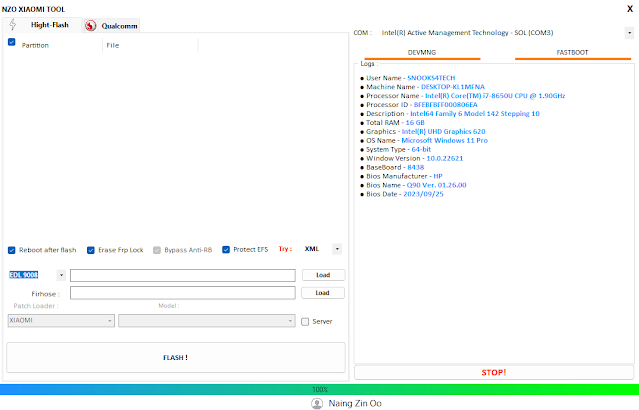The image size is (639, 410).
Task: Click the Naing Zin Oo author name
Action: pos(355,403)
